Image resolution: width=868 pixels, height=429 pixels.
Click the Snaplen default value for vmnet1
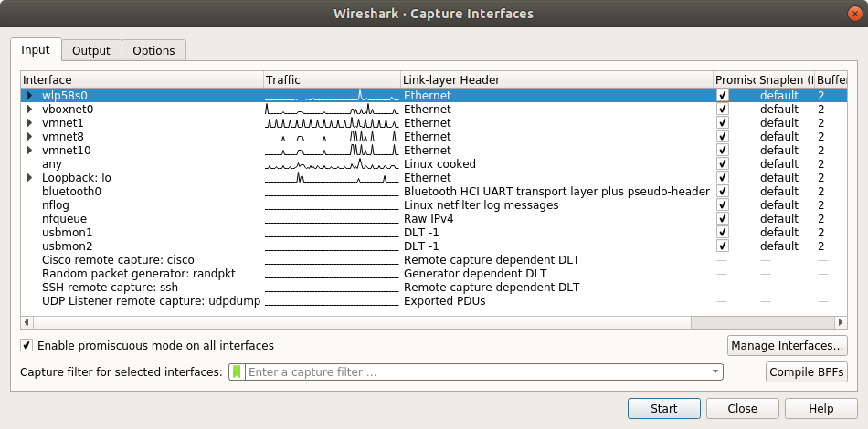pos(778,122)
